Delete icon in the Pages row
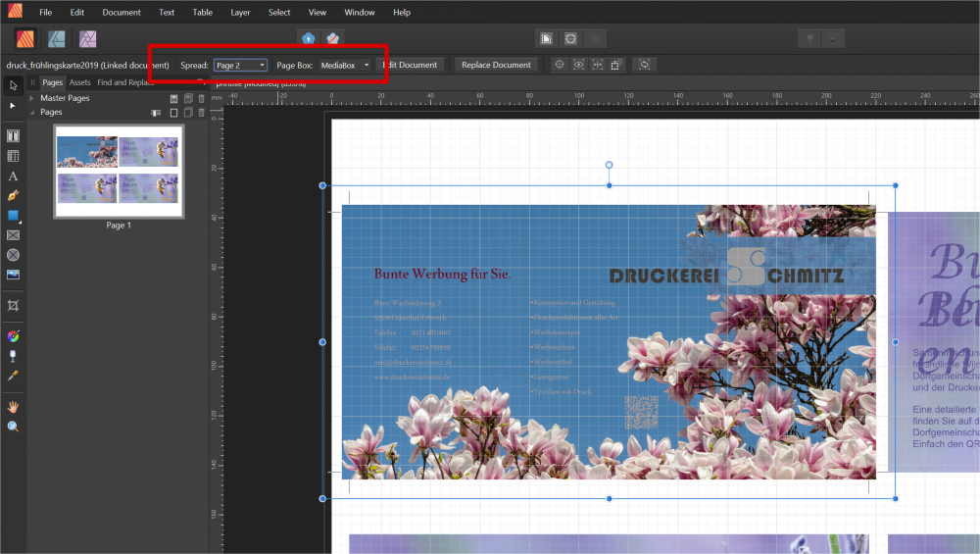 (x=201, y=113)
